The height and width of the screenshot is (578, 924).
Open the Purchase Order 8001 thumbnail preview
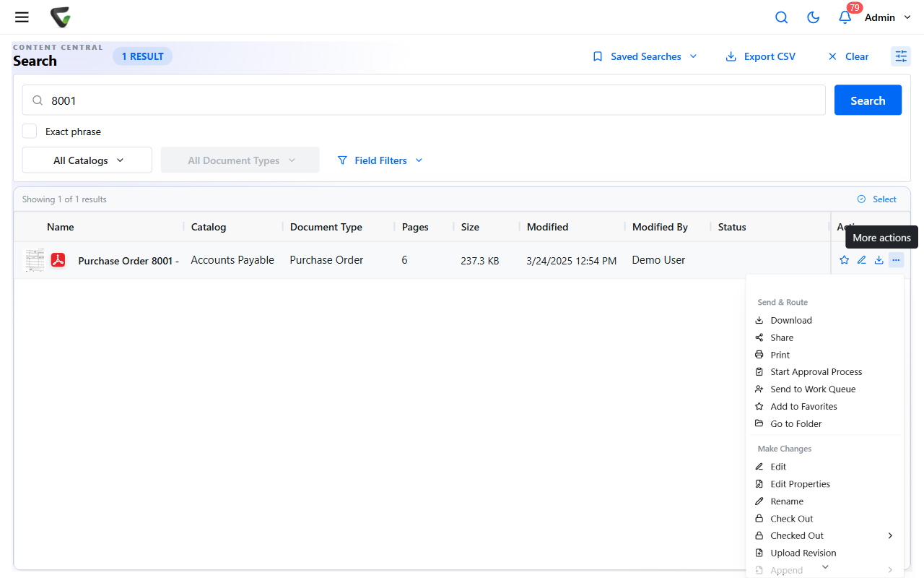tap(35, 260)
